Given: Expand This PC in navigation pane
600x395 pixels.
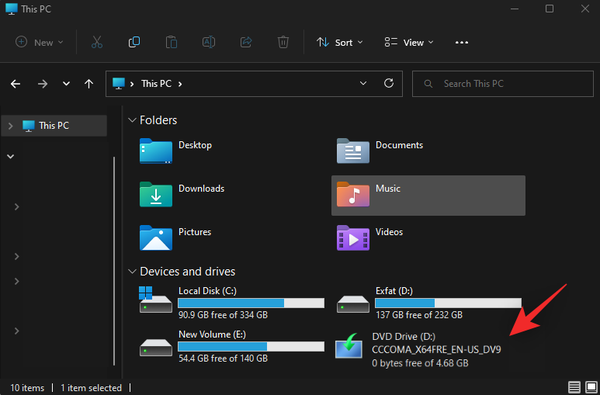Looking at the screenshot, I should pyautogui.click(x=11, y=126).
